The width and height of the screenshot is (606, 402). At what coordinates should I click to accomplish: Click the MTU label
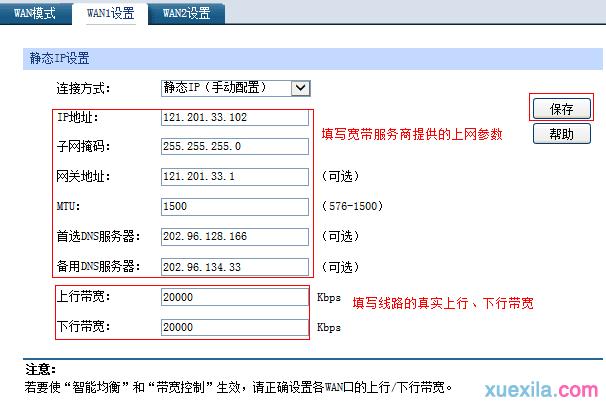(x=68, y=206)
